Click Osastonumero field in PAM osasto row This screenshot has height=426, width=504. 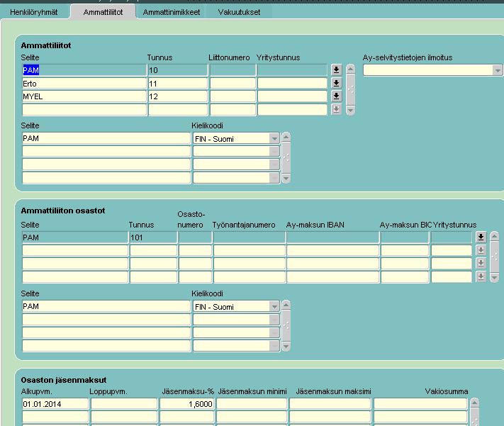click(195, 237)
